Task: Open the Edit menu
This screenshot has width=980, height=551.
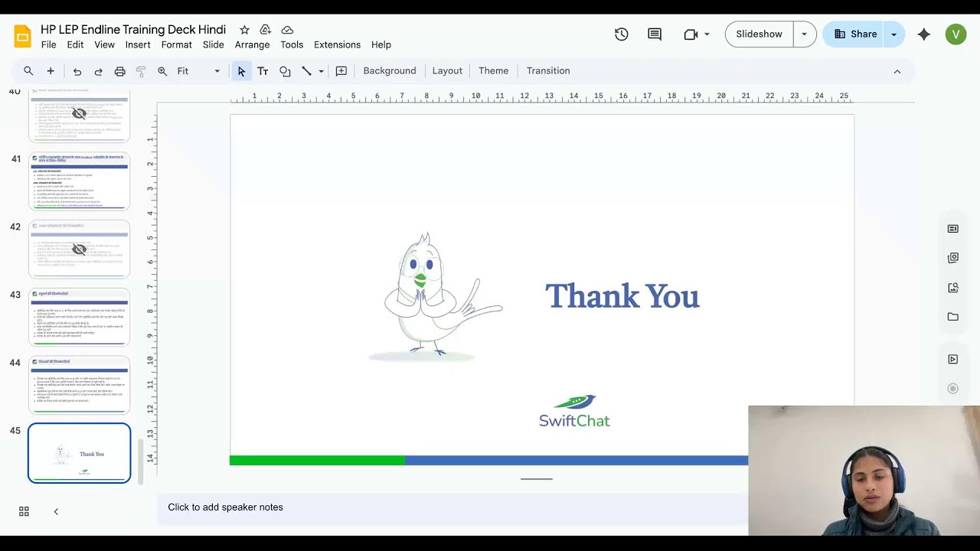Action: 75,45
